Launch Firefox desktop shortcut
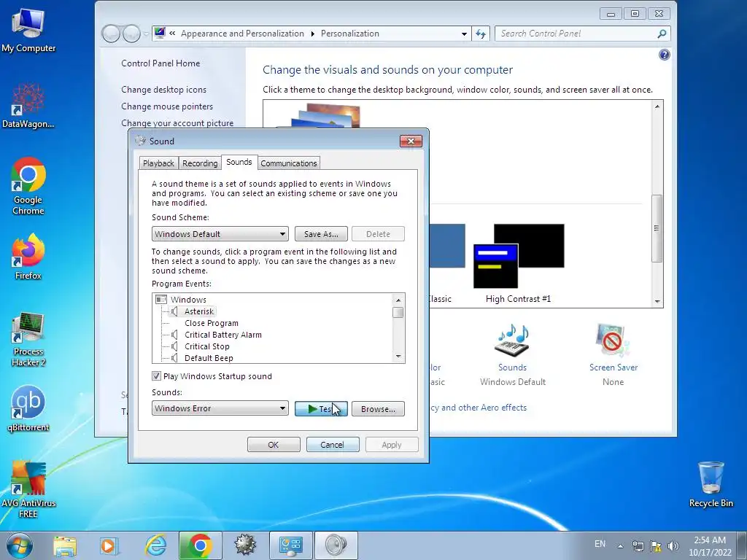This screenshot has height=560, width=747. 28,257
